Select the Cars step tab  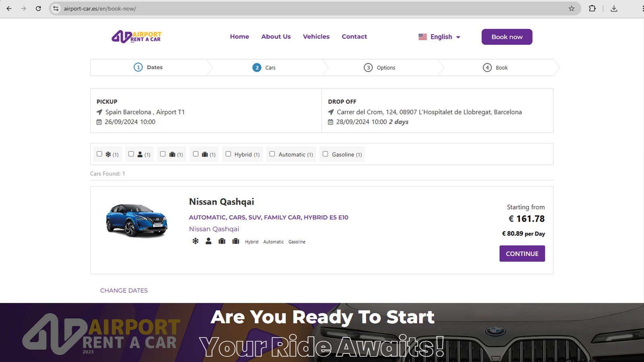coord(264,68)
